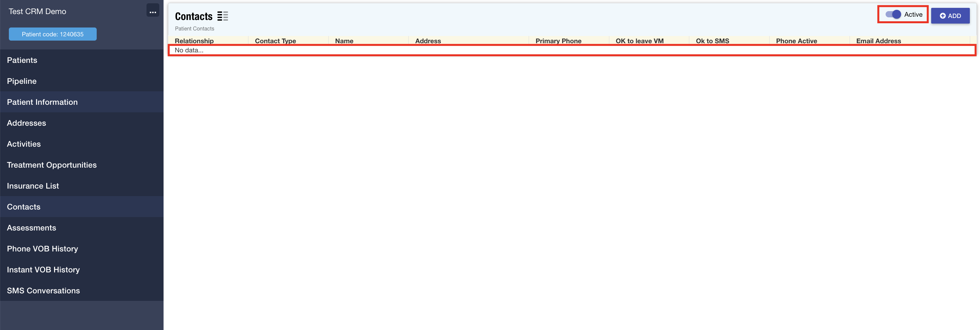
Task: Click the Primary Phone column header
Action: tap(558, 41)
